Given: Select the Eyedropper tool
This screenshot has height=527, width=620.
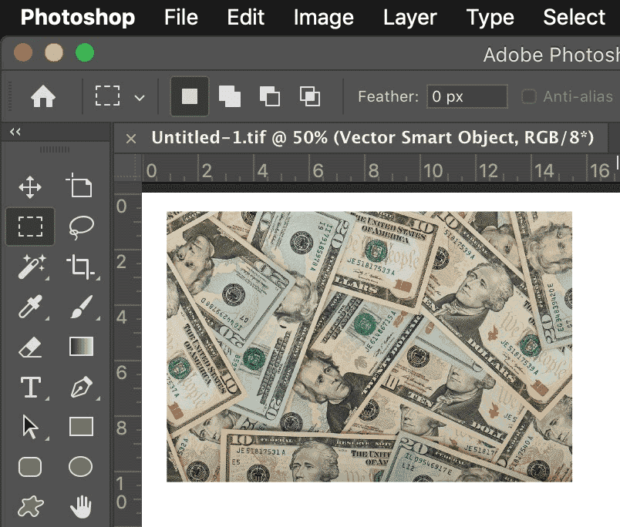Looking at the screenshot, I should (x=30, y=306).
